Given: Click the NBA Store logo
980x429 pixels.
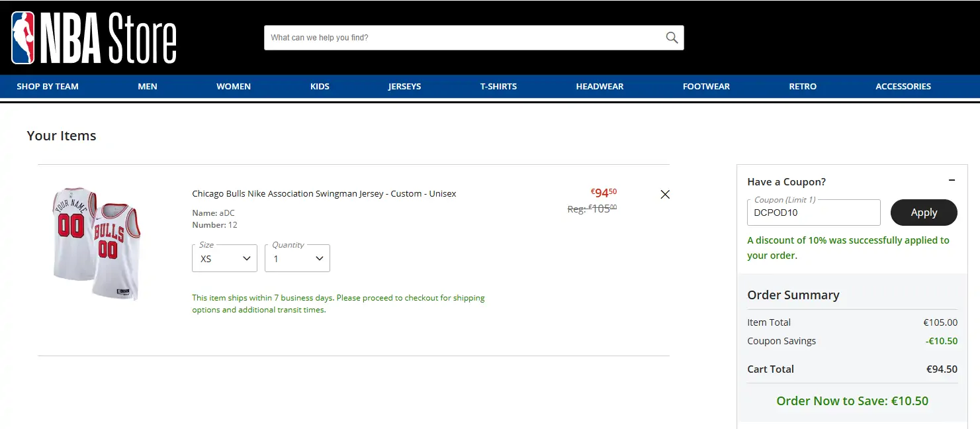Looking at the screenshot, I should [x=94, y=38].
